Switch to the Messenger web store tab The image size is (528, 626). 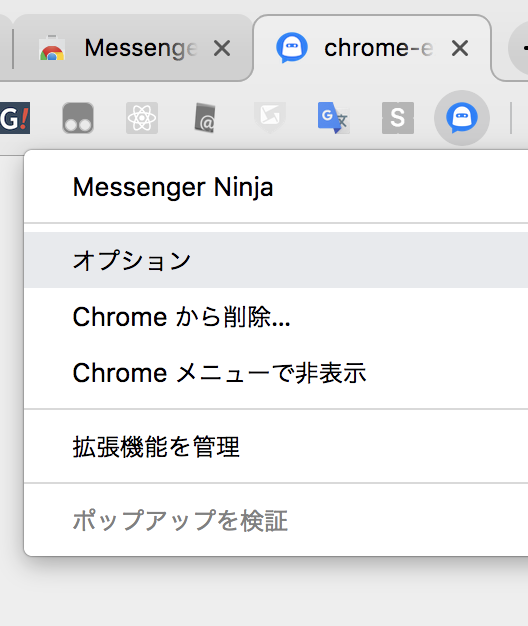coord(132,48)
